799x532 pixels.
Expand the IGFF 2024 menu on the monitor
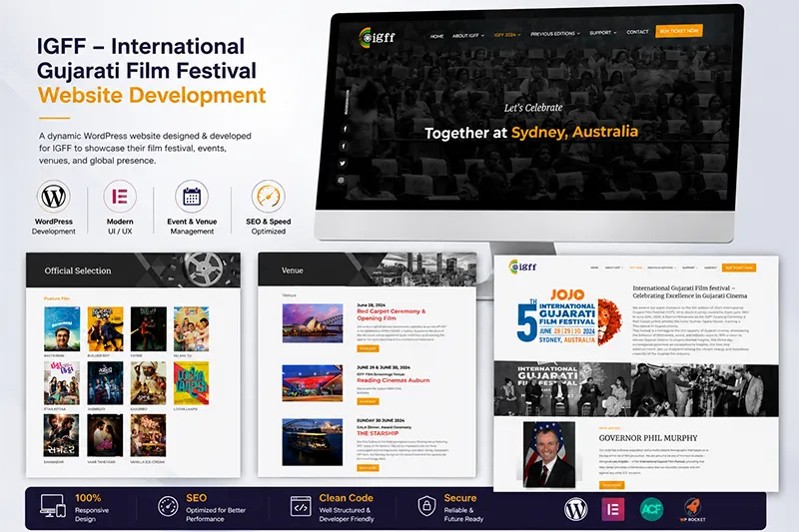[507, 35]
